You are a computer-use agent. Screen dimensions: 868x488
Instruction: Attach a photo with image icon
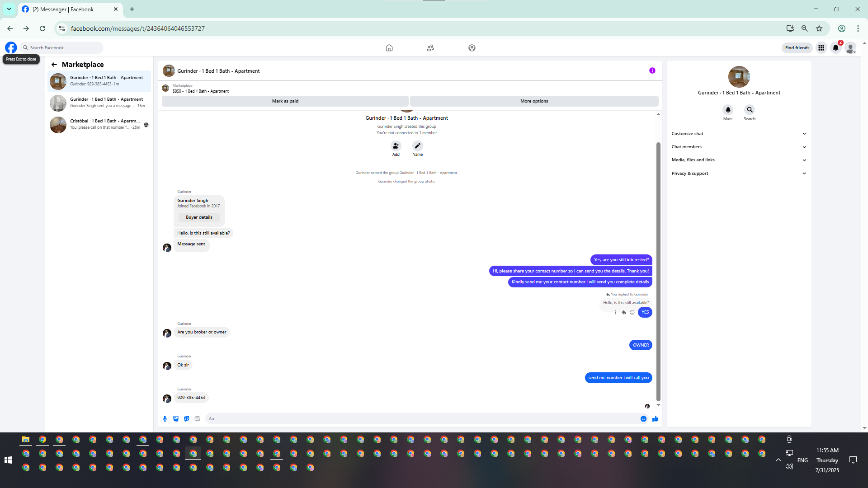pyautogui.click(x=176, y=419)
